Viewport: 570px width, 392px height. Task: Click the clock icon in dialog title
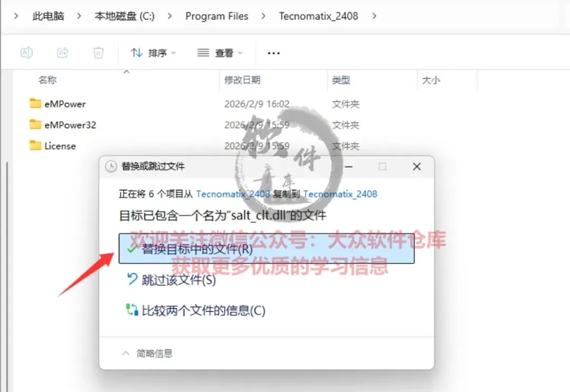point(111,166)
